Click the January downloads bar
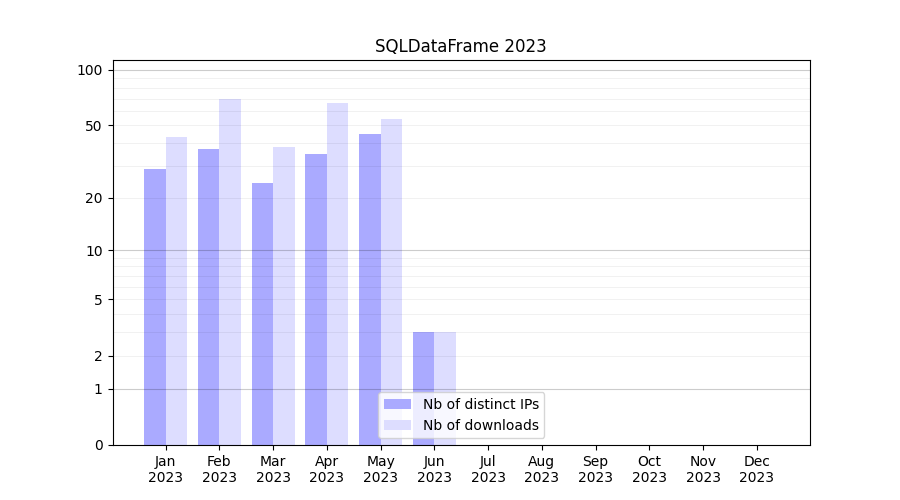The height and width of the screenshot is (500, 900). [177, 290]
